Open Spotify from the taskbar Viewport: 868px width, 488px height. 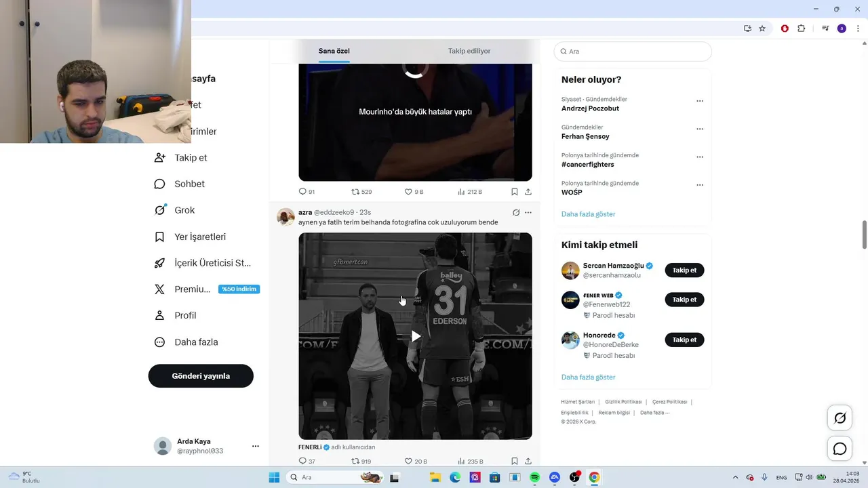534,477
